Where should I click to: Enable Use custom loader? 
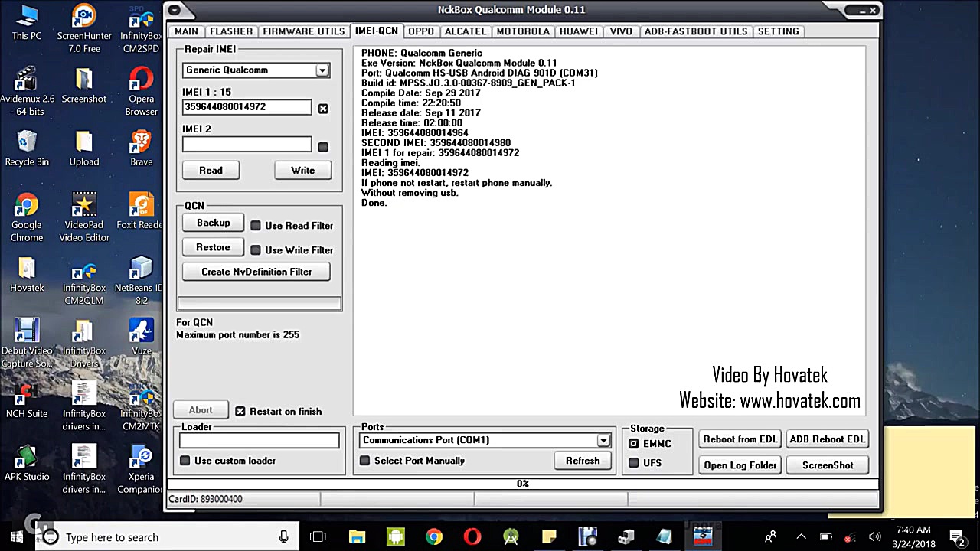[x=185, y=461]
